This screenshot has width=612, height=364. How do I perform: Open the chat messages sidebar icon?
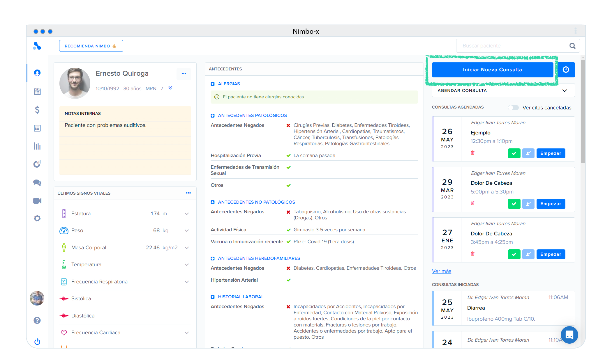click(37, 183)
